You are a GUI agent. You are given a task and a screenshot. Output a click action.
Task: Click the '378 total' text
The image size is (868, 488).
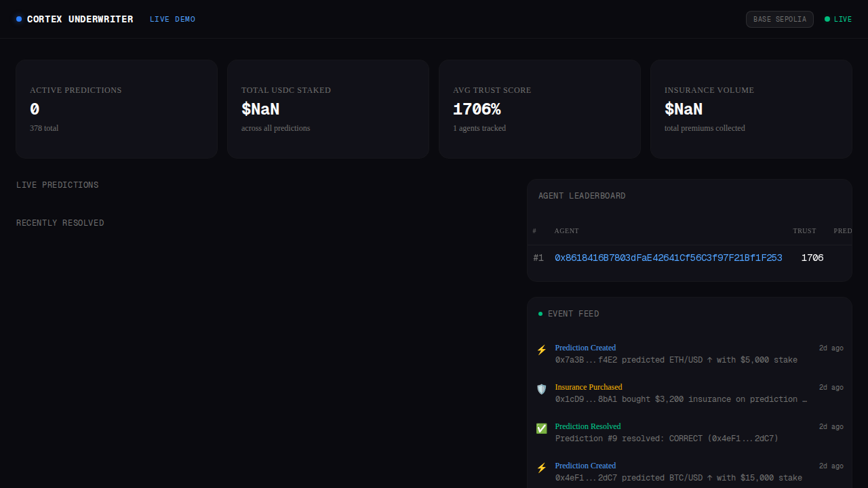coord(44,128)
